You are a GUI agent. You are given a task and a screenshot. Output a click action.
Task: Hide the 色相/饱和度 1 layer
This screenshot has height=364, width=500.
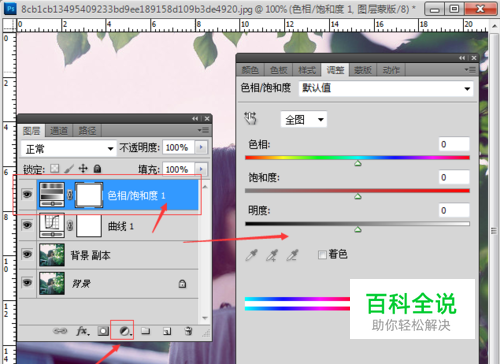(x=27, y=194)
